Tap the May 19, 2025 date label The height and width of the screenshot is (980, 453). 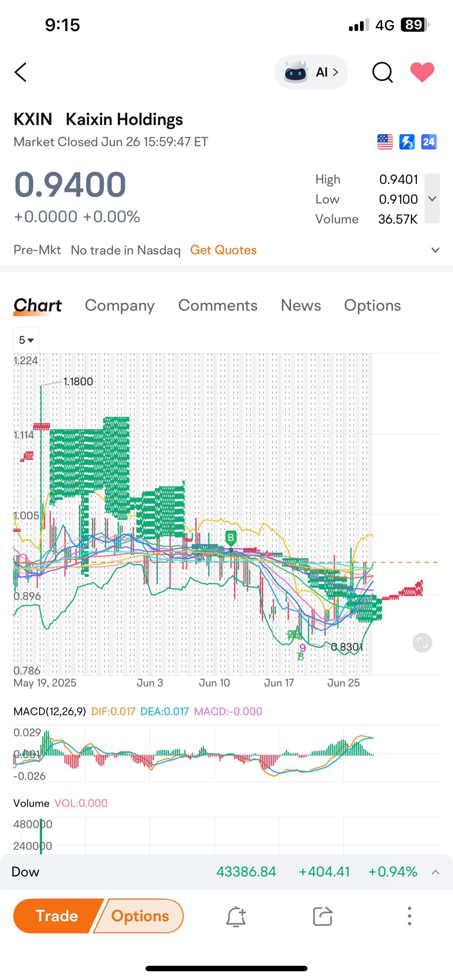tap(45, 683)
